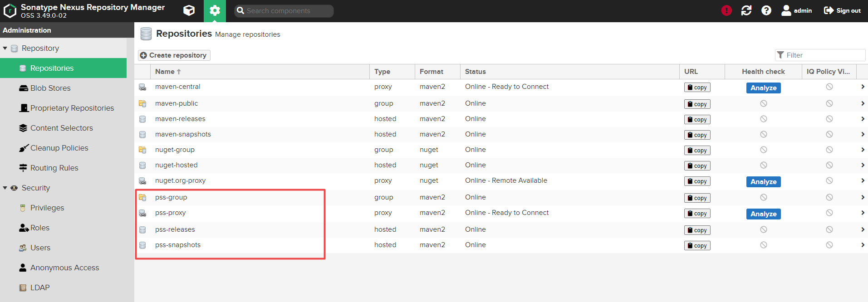This screenshot has width=868, height=302.
Task: Open pss-proxy row chevron
Action: pyautogui.click(x=862, y=213)
